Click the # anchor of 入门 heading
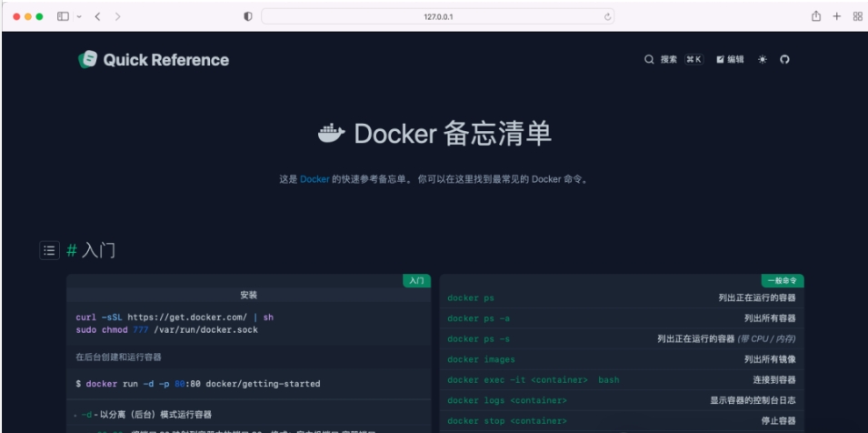 tap(72, 250)
